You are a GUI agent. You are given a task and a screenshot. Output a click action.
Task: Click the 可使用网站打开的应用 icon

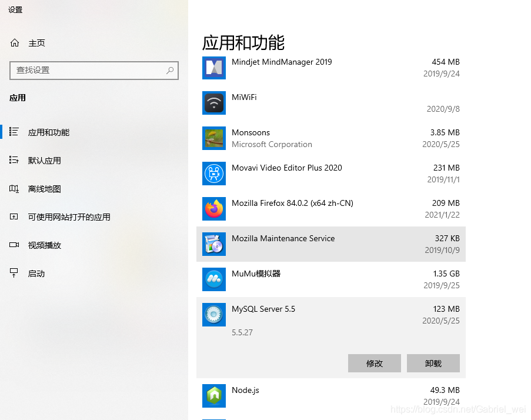[14, 216]
